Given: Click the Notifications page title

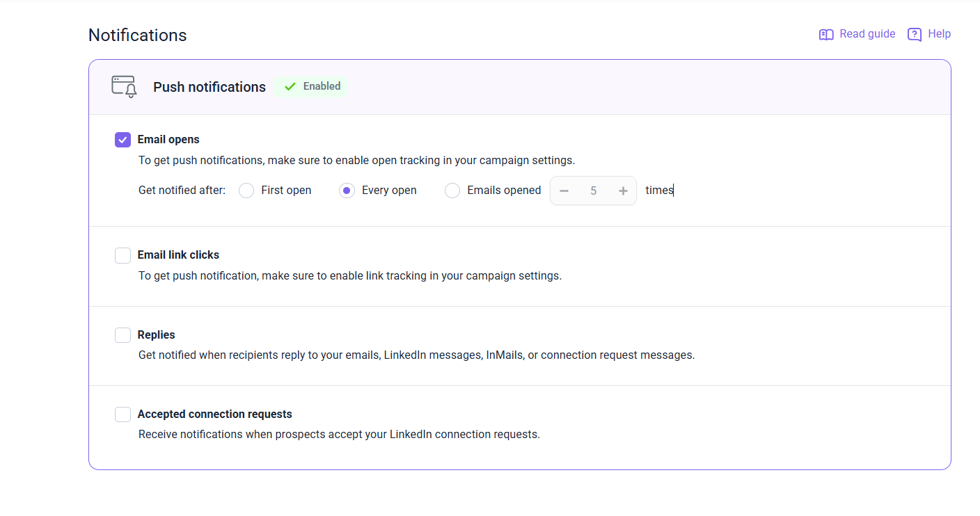Looking at the screenshot, I should 138,35.
